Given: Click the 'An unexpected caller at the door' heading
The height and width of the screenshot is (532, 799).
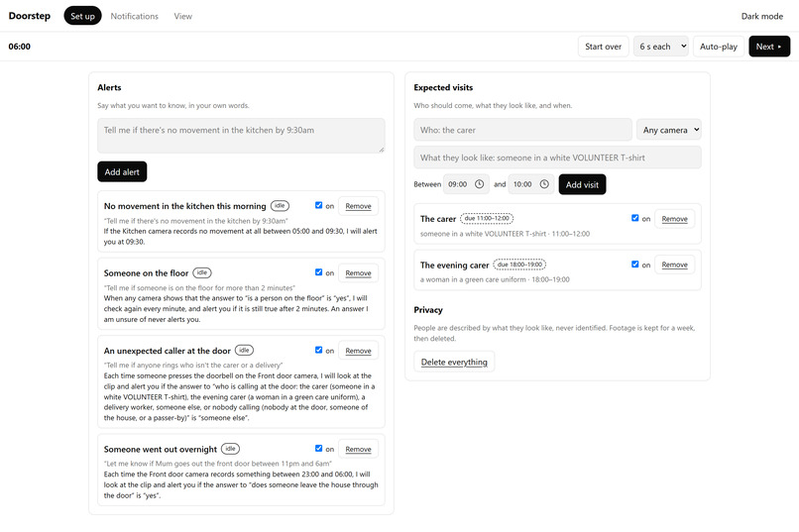Looking at the screenshot, I should (168, 351).
